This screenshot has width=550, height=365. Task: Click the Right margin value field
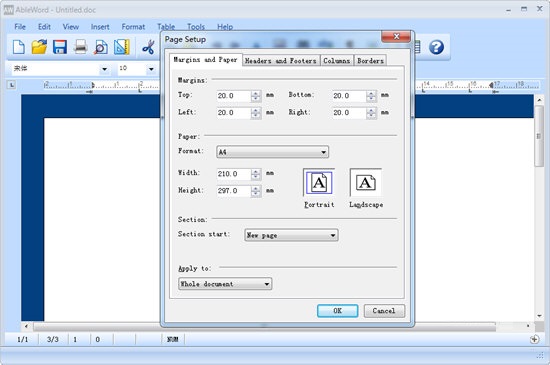349,113
